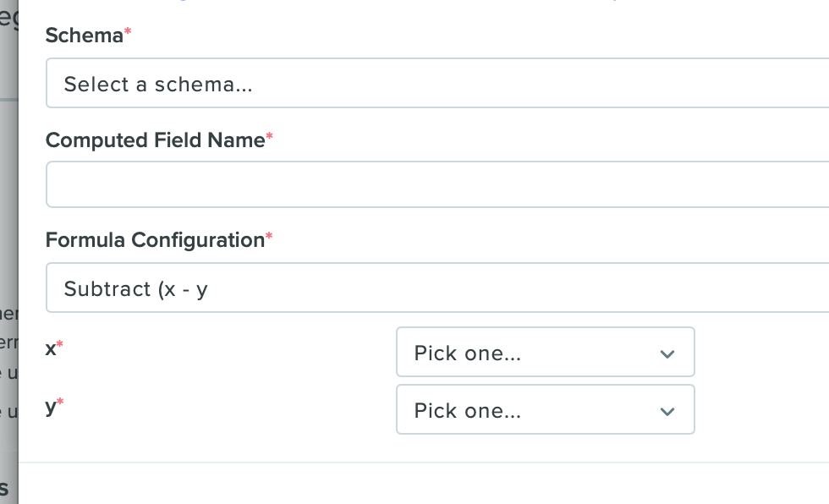Click the chevron arrow in x dropdown
This screenshot has height=504, width=829.
point(667,353)
